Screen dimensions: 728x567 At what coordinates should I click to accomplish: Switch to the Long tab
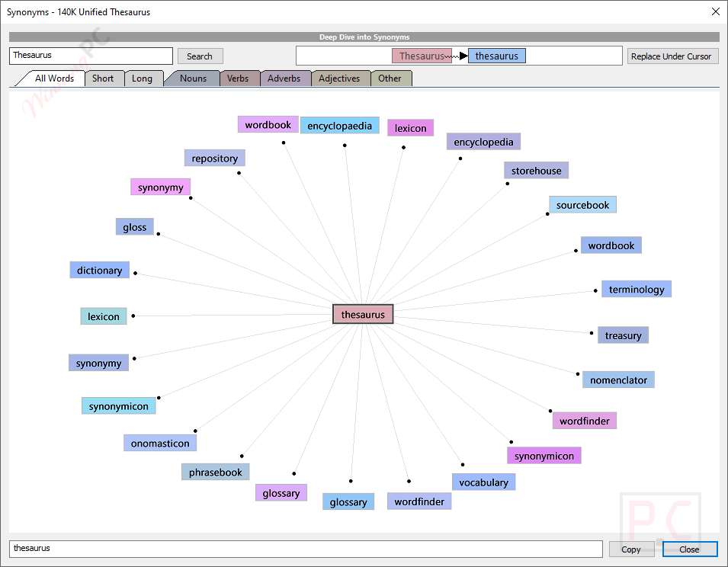142,78
